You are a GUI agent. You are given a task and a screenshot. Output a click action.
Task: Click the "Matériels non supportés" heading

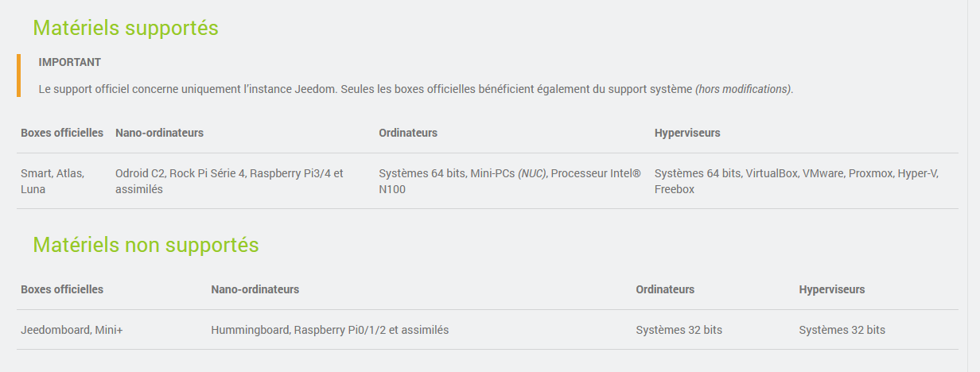pos(146,245)
